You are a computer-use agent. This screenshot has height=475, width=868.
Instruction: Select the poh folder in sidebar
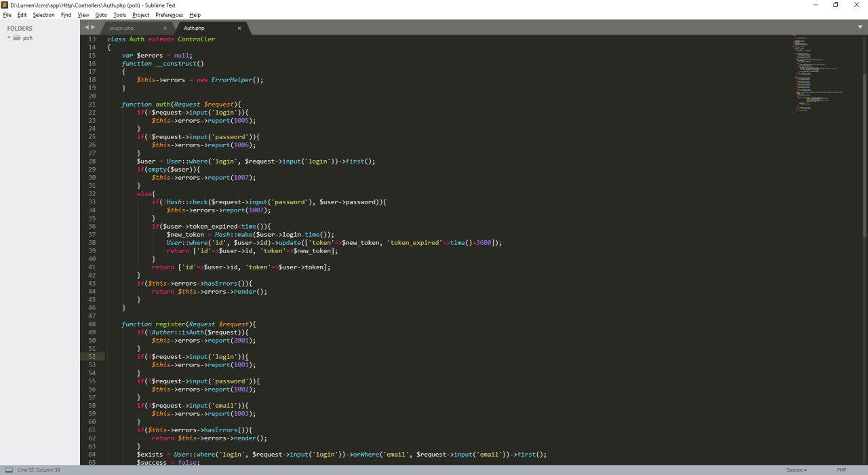(x=28, y=38)
